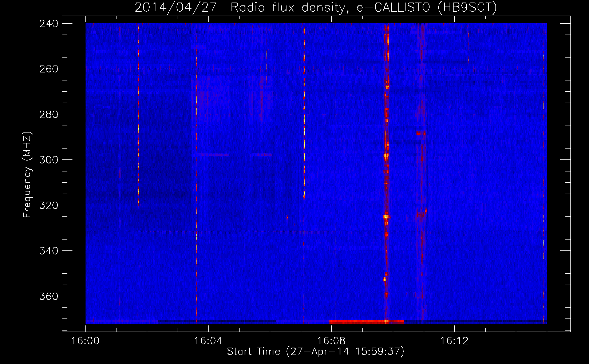Select the '360' frequency axis label

[x=49, y=297]
